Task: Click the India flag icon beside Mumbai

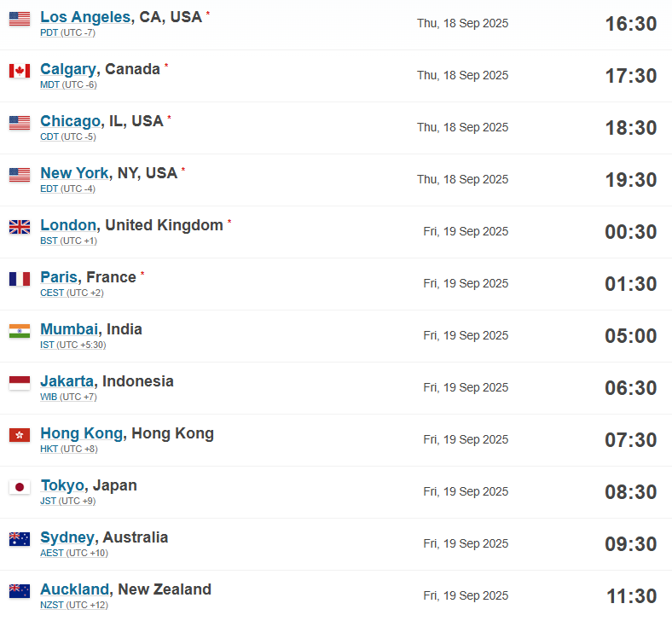Action: pos(20,331)
